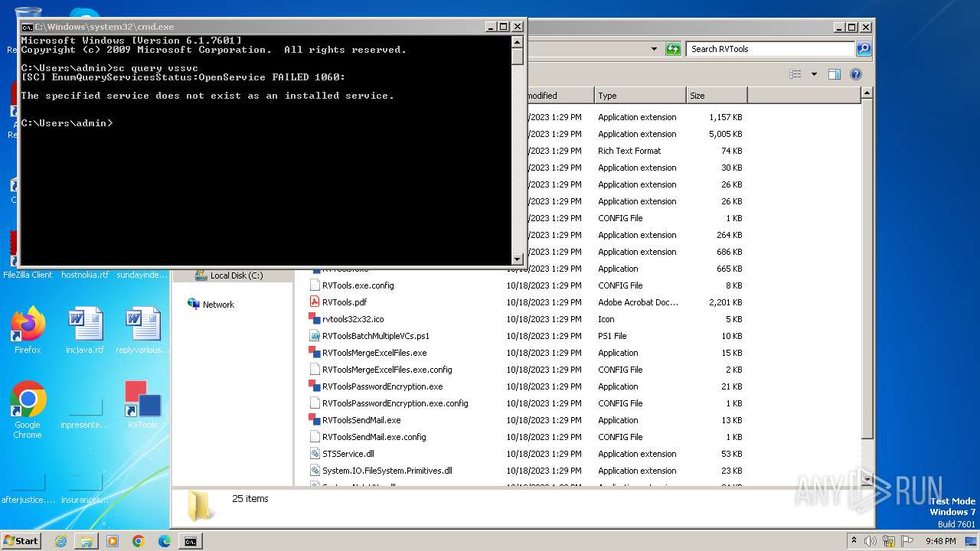The image size is (980, 551).
Task: Click Explorer file list scroll down arrow
Action: point(867,480)
